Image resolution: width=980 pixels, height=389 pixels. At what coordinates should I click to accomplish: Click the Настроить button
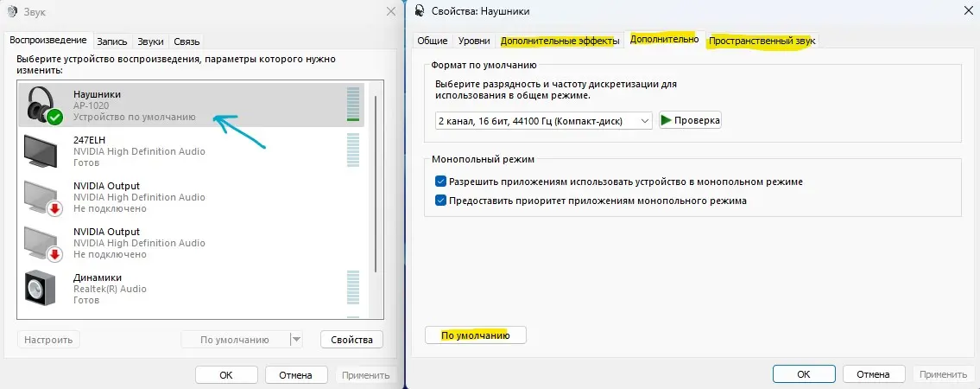pos(48,340)
